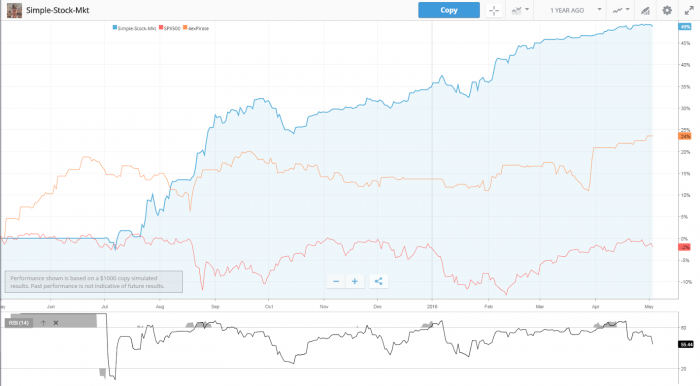Click the Sep date axis label

(x=215, y=307)
